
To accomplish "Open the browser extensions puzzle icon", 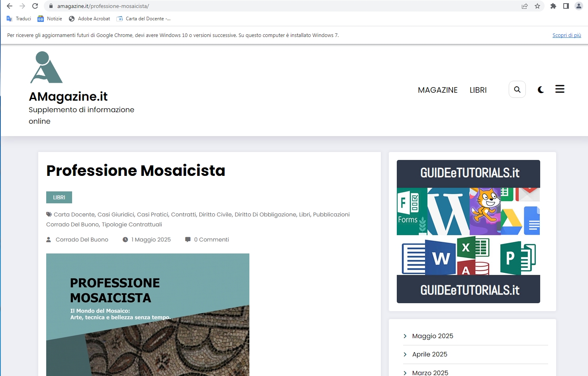I will 553,6.
